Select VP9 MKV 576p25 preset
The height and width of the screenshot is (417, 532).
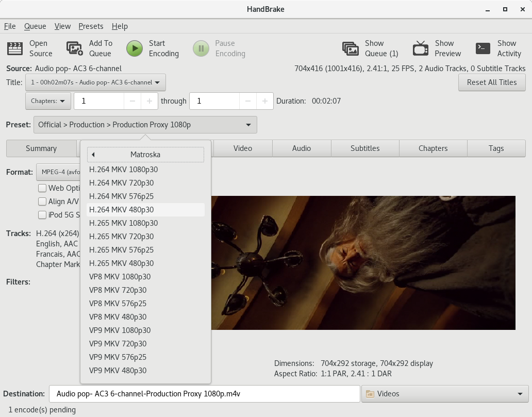pos(145,357)
